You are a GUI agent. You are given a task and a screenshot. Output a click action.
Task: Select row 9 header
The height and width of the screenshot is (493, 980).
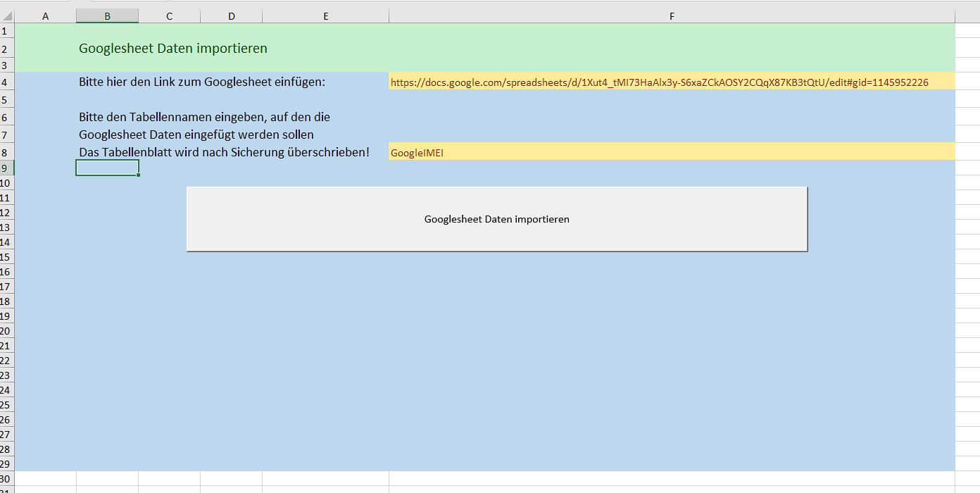click(7, 168)
